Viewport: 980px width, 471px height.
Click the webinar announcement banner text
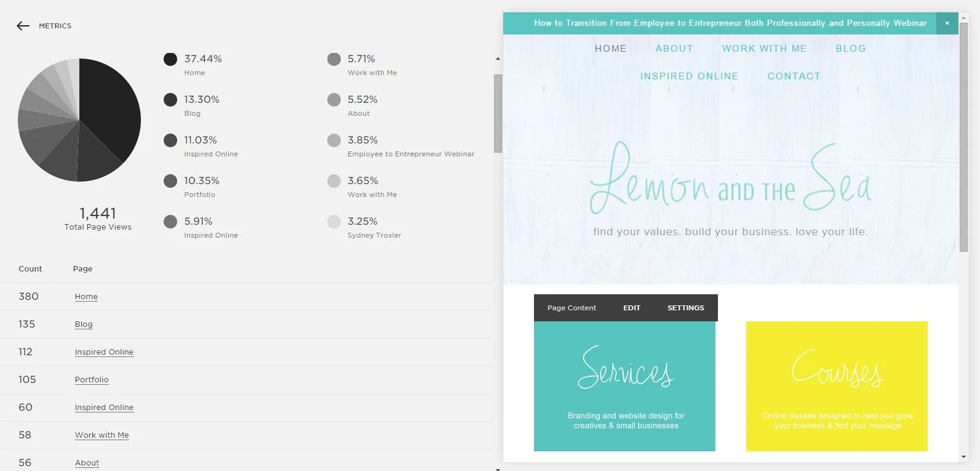coord(730,23)
